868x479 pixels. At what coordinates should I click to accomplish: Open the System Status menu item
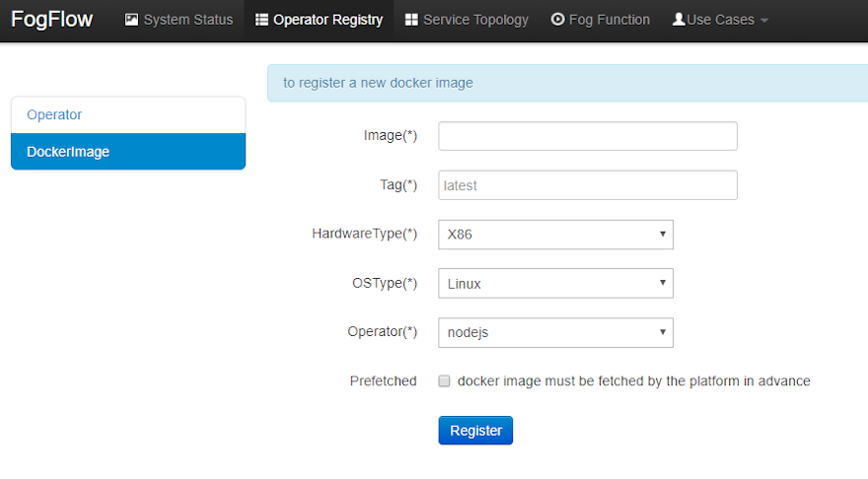click(x=187, y=20)
